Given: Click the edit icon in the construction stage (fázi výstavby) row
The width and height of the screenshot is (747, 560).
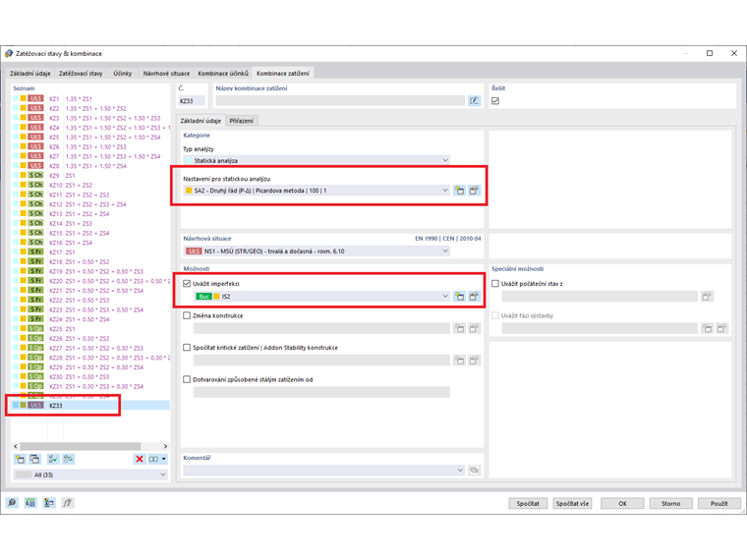Looking at the screenshot, I should pyautogui.click(x=722, y=328).
